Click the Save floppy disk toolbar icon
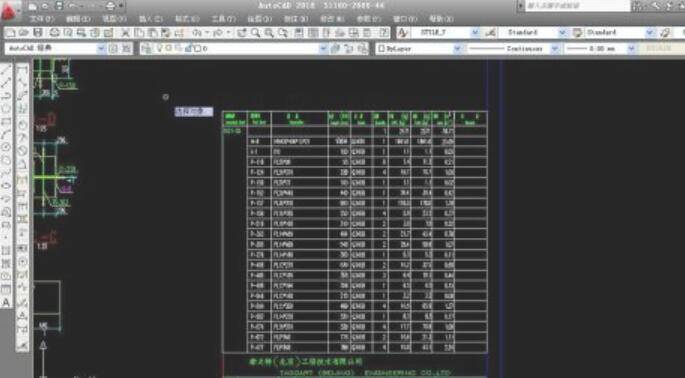Screen dimensions: 685x378 tap(38, 33)
